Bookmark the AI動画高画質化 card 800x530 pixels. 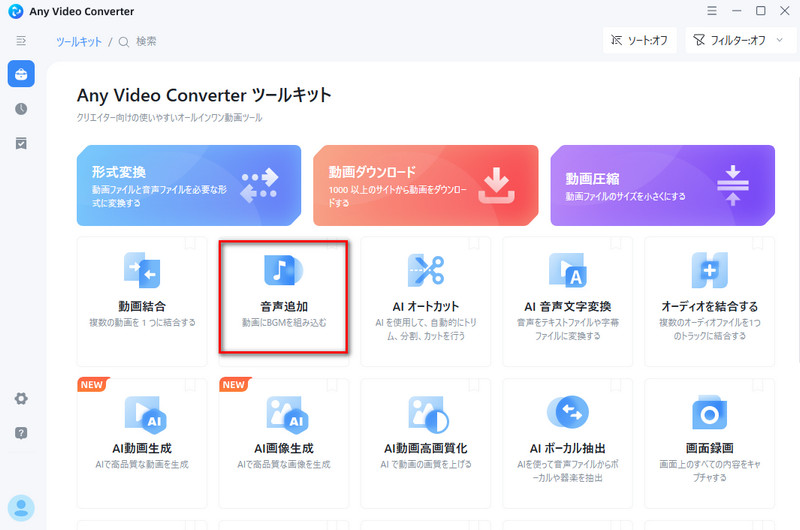474,385
